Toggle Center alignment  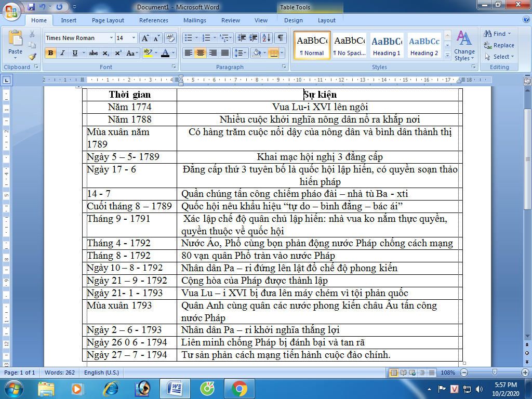click(x=201, y=53)
